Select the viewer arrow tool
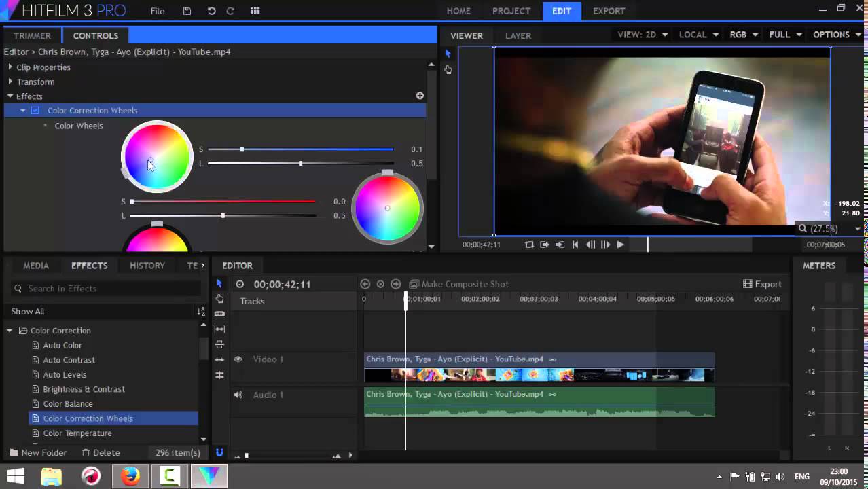868x489 pixels. pos(448,53)
